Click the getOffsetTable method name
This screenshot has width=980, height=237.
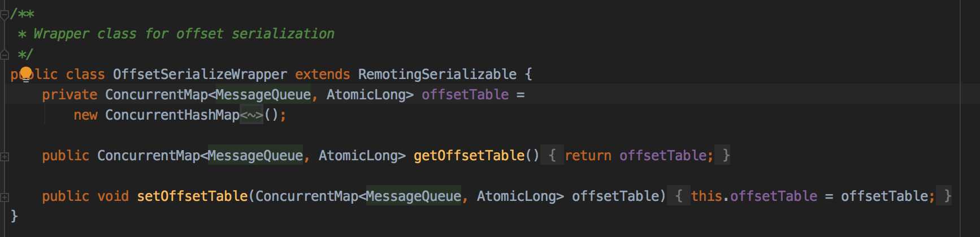coord(469,156)
